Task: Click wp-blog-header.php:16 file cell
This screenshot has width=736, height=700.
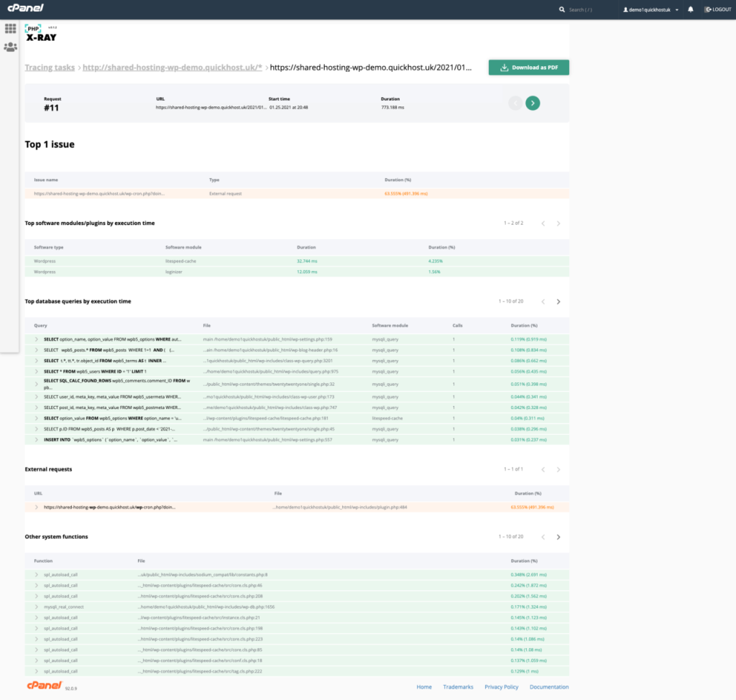Action: coord(270,350)
